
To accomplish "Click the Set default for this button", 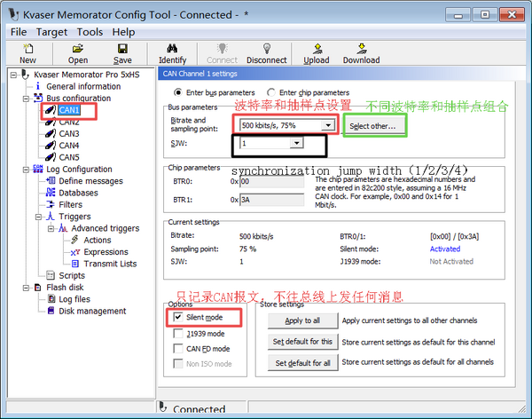I will (x=302, y=342).
